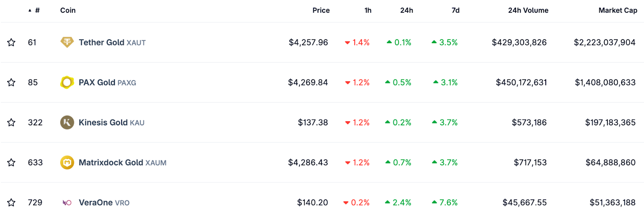The image size is (644, 218).
Task: Sort by the 24h Volume header
Action: click(528, 10)
